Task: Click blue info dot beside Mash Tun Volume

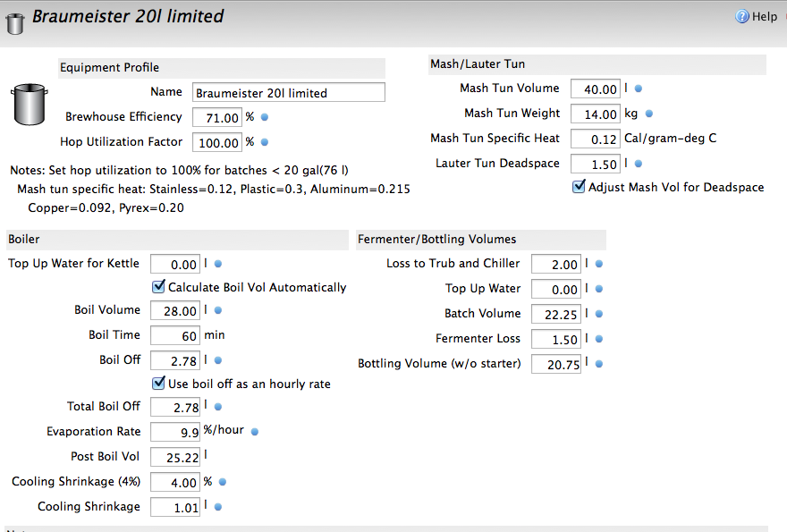Action: point(639,89)
